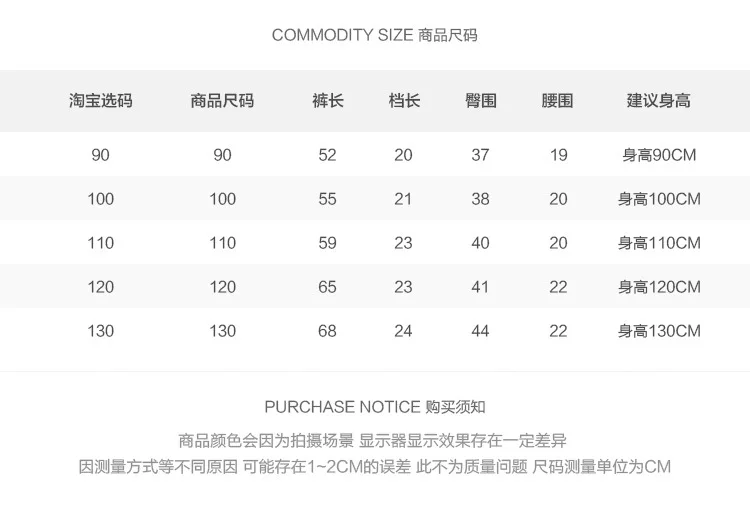Select the 身高110CM cell
This screenshot has width=750, height=508.
point(659,243)
